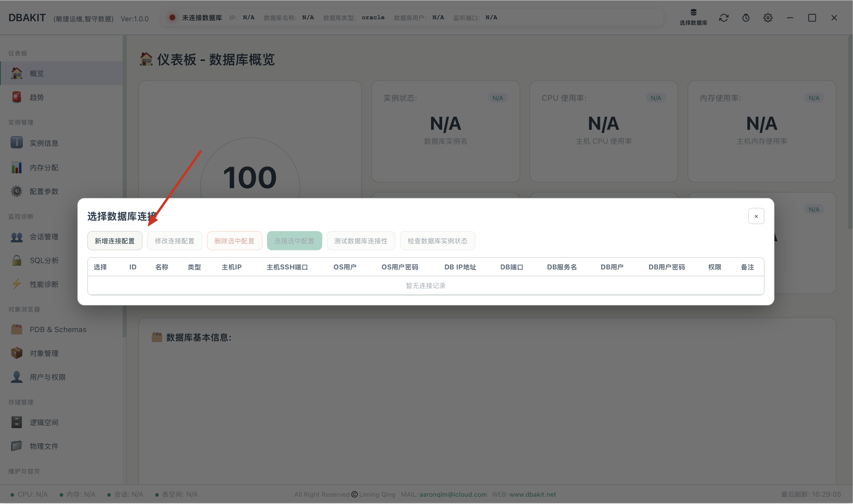Click the house icon in dashboard heading
The width and height of the screenshot is (853, 504).
click(x=146, y=59)
